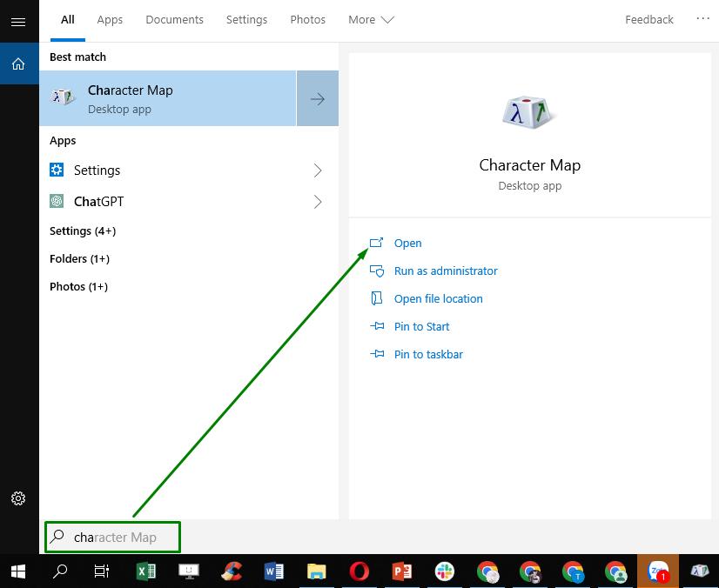Choose Open file location
The height and width of the screenshot is (588, 719).
click(x=439, y=299)
